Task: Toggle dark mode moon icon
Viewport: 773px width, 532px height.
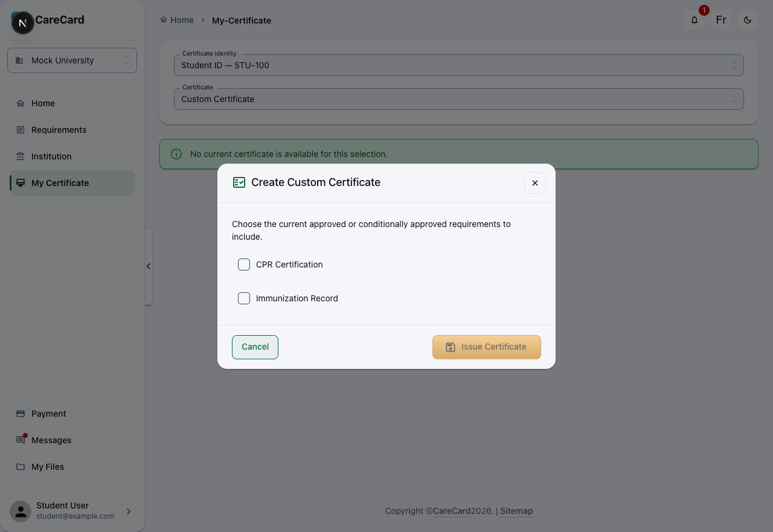Action: [748, 20]
